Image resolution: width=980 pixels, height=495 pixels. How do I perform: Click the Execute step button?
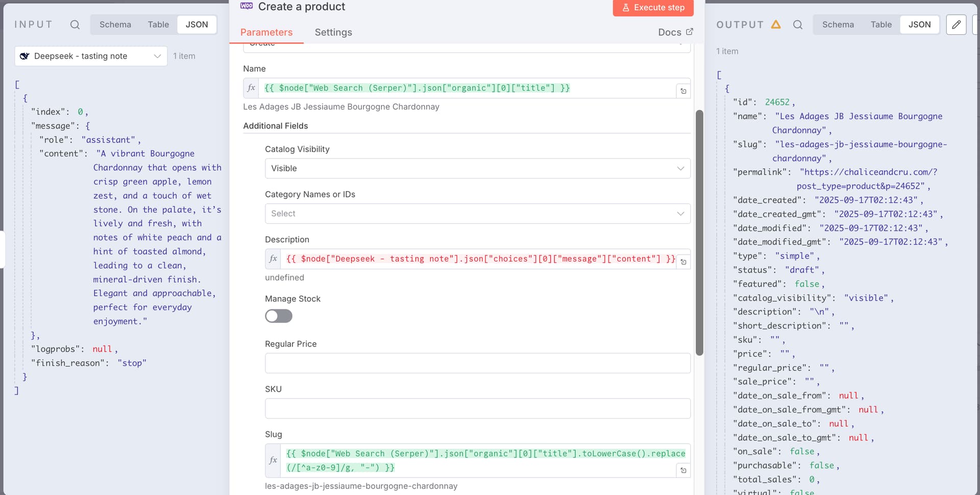click(x=653, y=8)
